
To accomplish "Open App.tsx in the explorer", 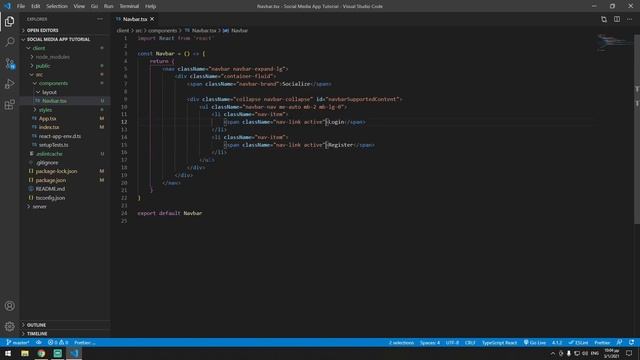I will click(x=47, y=118).
